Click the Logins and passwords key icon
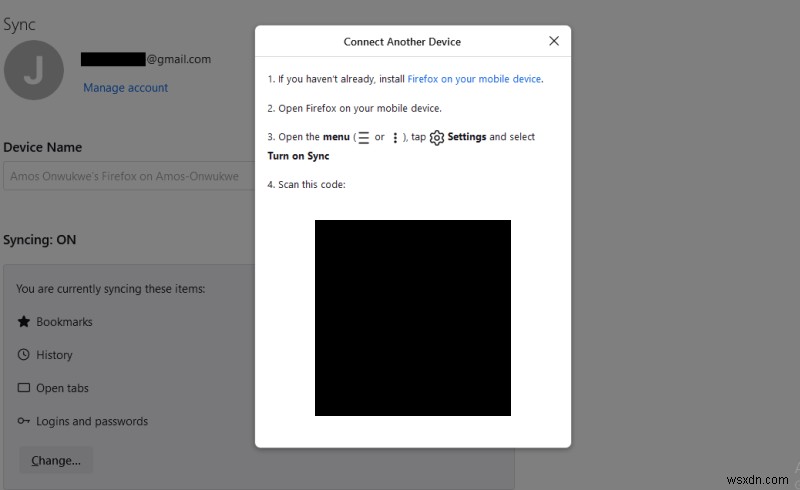800x490 pixels. coord(23,421)
